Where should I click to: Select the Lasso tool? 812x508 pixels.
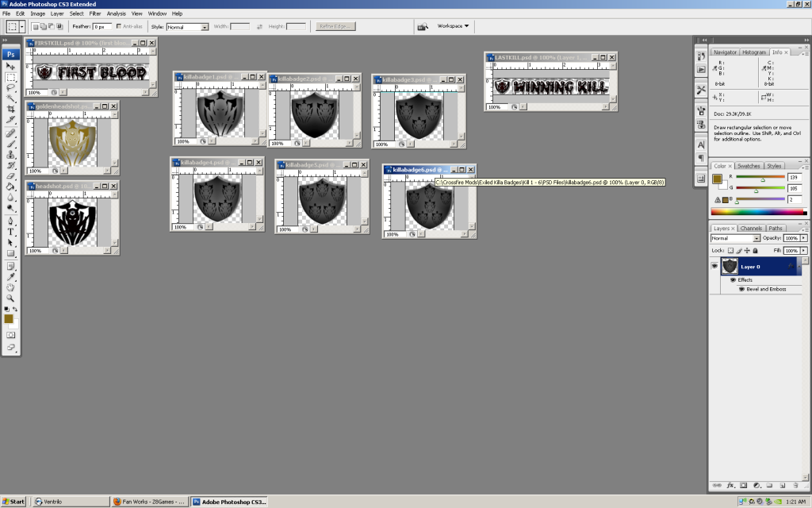pyautogui.click(x=10, y=87)
